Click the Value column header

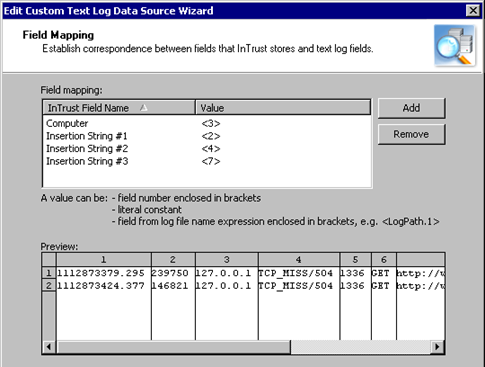pos(283,108)
